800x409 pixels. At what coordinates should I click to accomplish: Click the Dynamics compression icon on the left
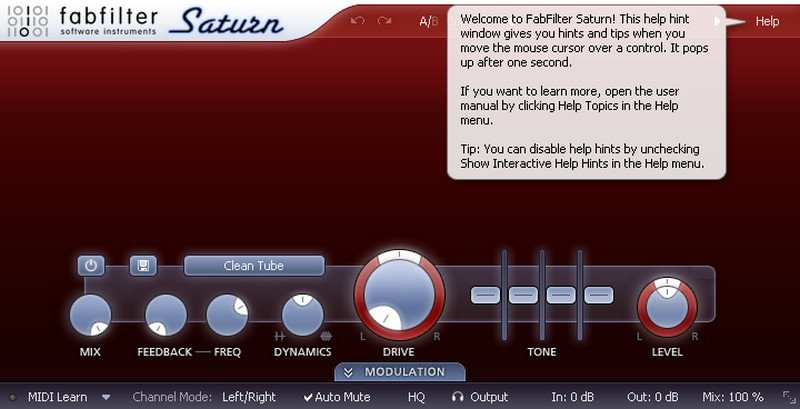point(280,336)
